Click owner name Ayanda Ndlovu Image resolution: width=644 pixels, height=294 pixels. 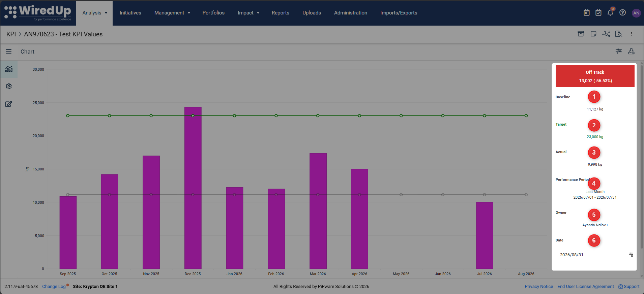pos(595,225)
